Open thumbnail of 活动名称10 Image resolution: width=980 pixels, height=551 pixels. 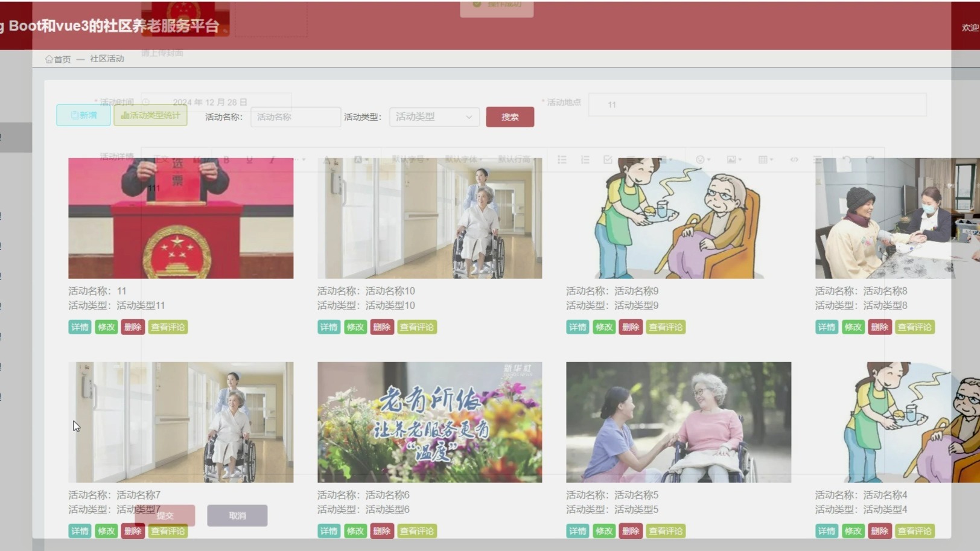[430, 218]
